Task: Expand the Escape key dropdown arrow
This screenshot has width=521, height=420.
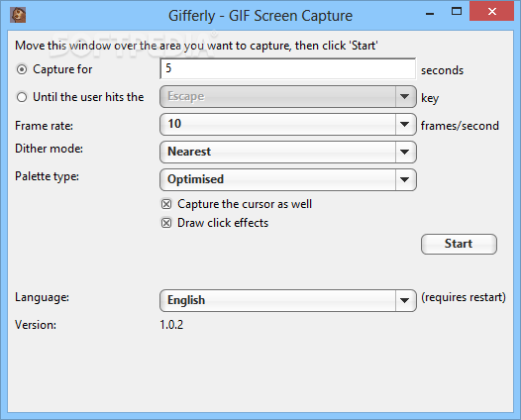Action: (x=404, y=97)
